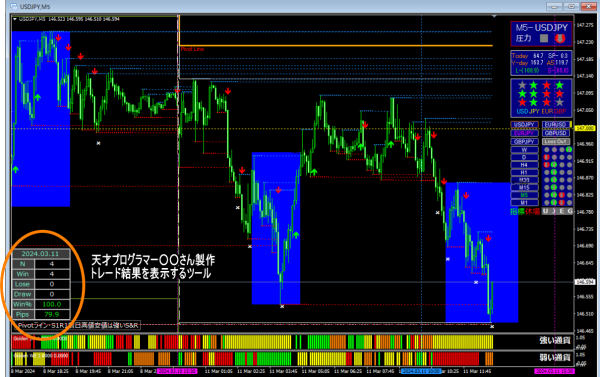
Task: Click the 11 Mar 05:05 time axis label
Action: 316,371
